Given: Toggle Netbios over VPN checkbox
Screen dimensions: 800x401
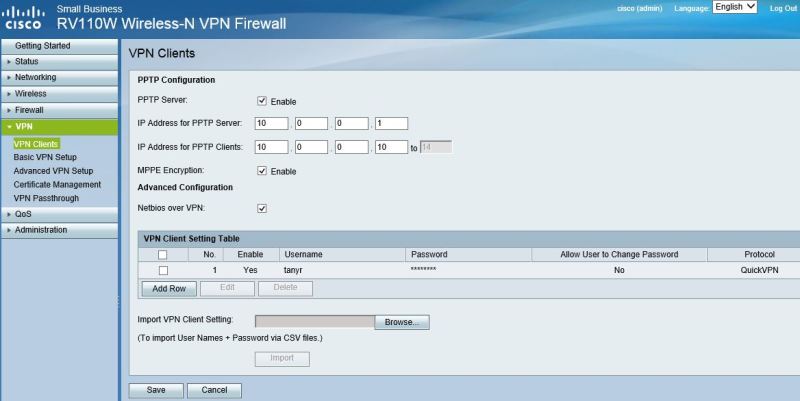Looking at the screenshot, I should 262,208.
